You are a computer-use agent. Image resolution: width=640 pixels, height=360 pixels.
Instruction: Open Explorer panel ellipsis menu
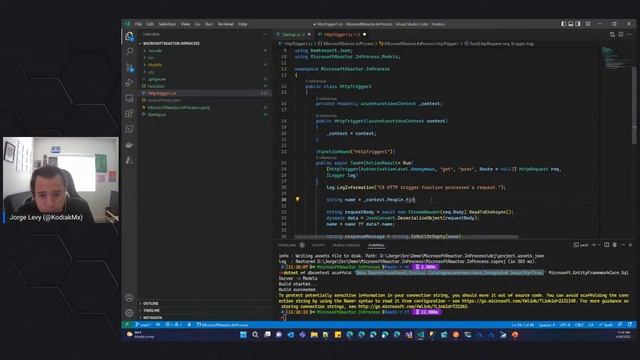[x=265, y=34]
